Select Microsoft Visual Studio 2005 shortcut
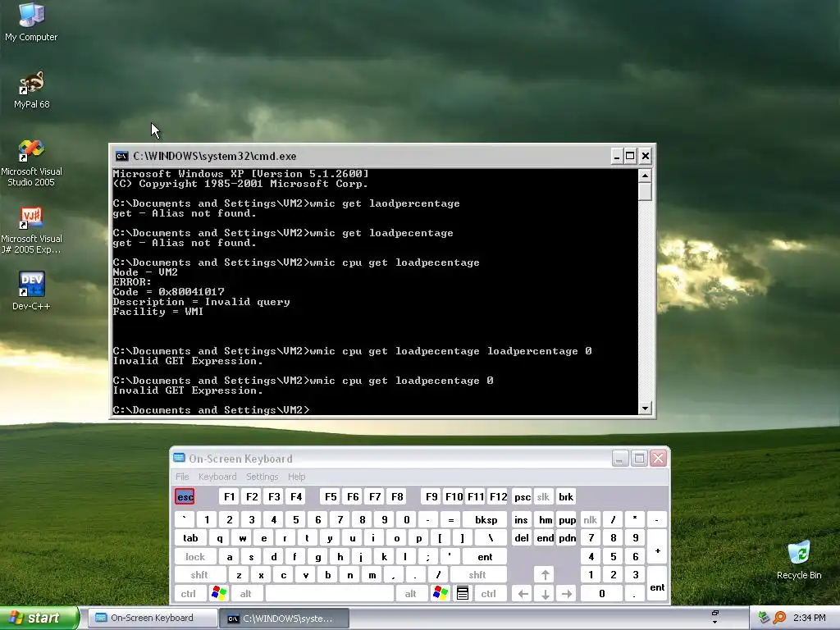This screenshot has height=630, width=840. [31, 163]
